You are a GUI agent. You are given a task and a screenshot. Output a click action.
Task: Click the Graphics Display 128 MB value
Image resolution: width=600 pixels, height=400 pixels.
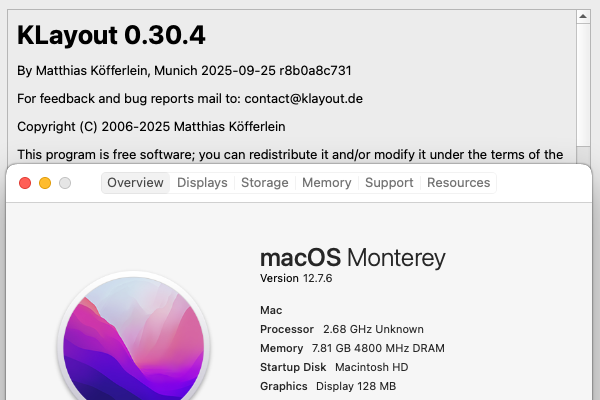tap(356, 386)
